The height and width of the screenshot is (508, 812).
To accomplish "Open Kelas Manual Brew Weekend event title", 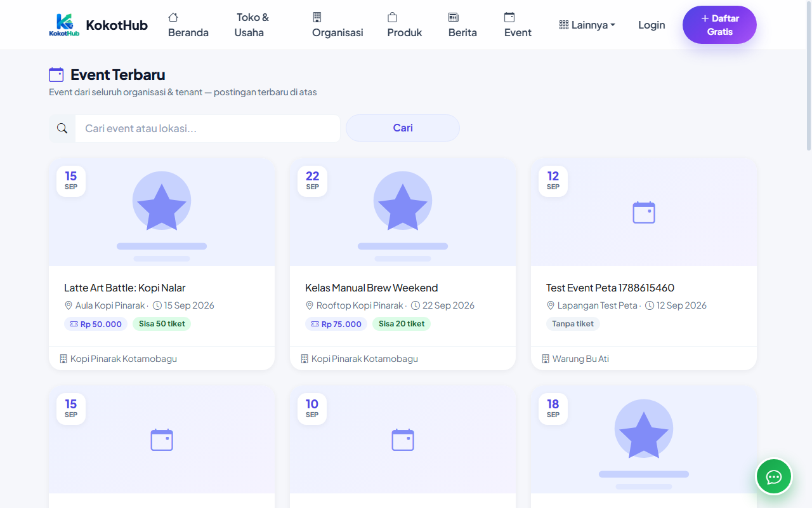I will tap(372, 288).
